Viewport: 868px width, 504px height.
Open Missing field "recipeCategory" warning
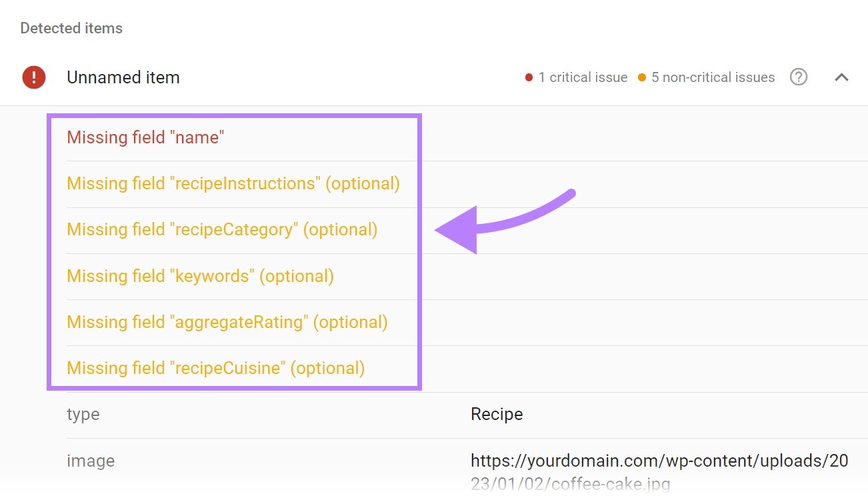pyautogui.click(x=222, y=229)
